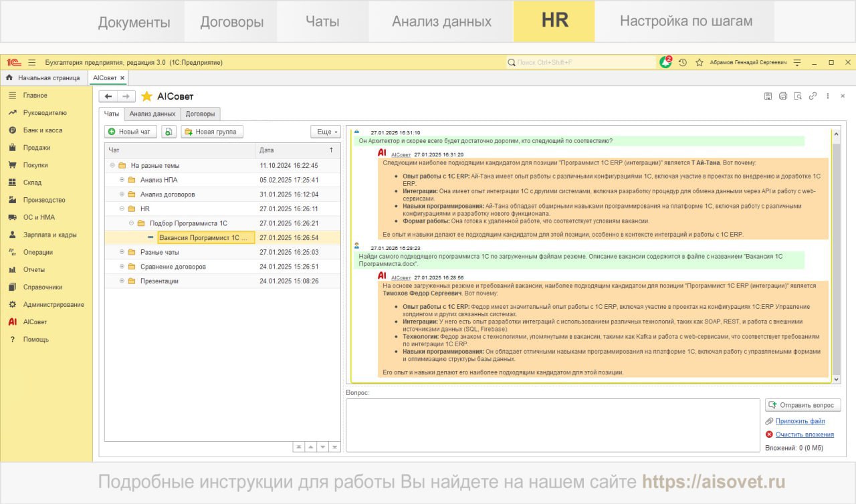Open AIСовет section in sidebar
This screenshot has height=504, width=856.
pos(35,322)
